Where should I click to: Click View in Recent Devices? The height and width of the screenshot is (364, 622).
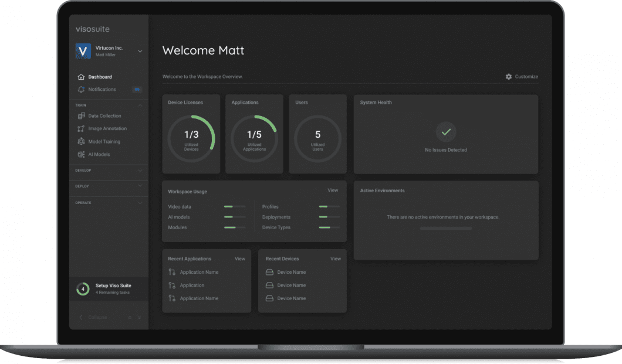336,258
